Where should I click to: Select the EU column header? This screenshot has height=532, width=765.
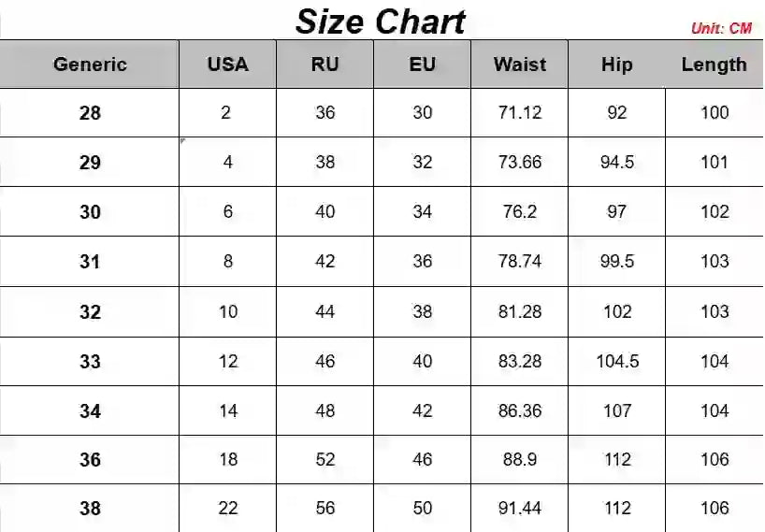pyautogui.click(x=423, y=65)
